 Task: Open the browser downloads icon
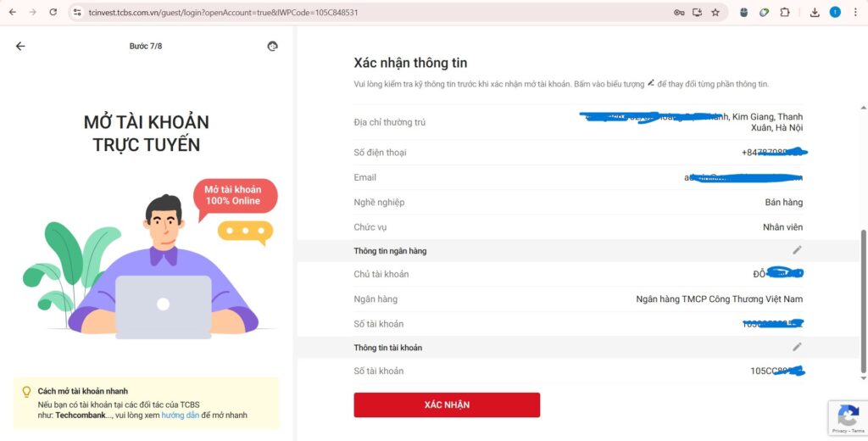pos(815,12)
